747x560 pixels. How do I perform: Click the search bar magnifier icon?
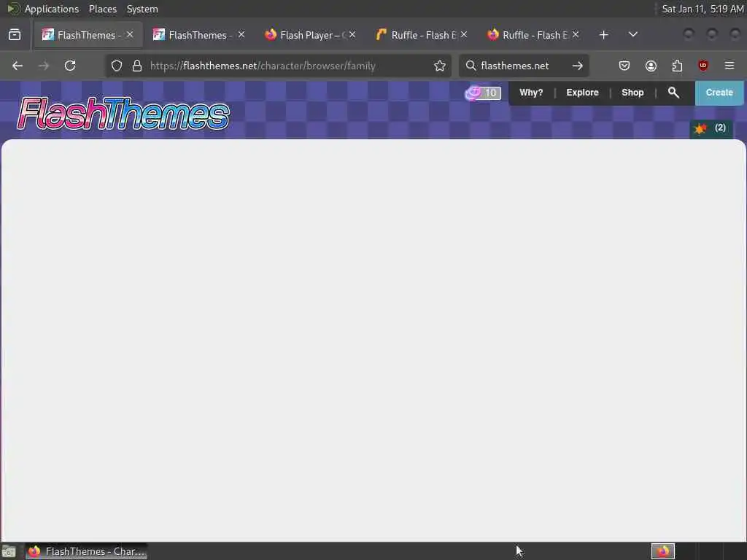coord(471,65)
